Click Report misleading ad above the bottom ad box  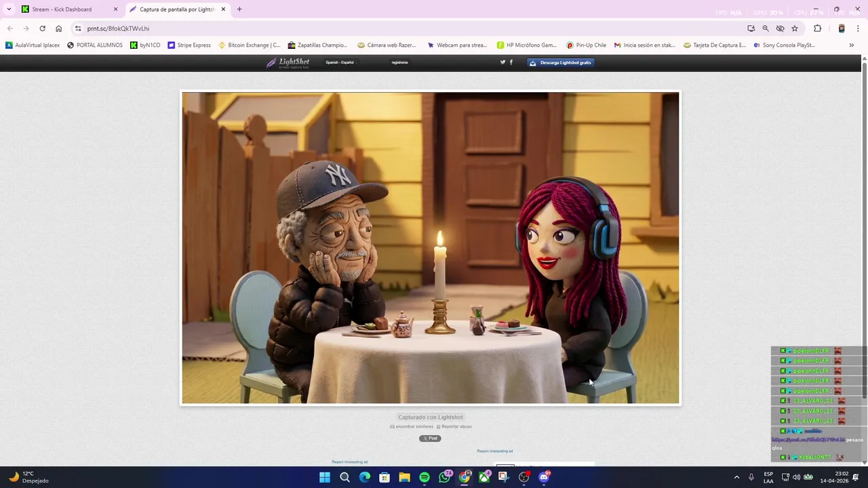[x=495, y=451]
